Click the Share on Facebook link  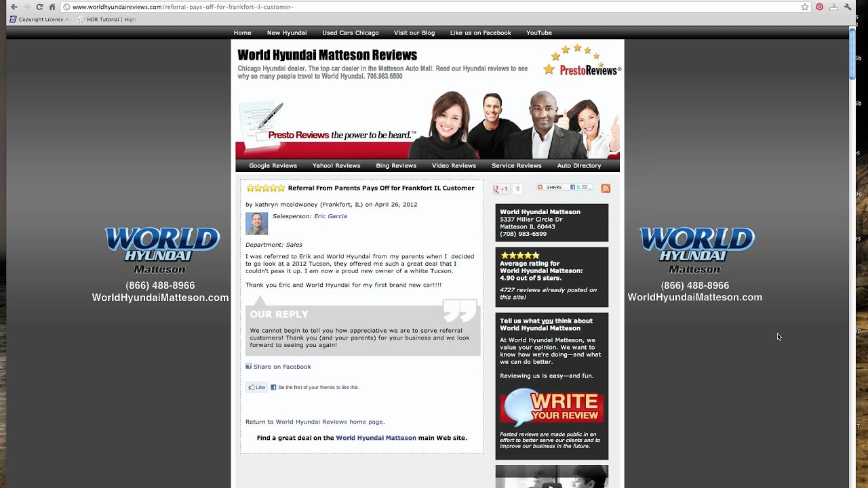pos(282,367)
